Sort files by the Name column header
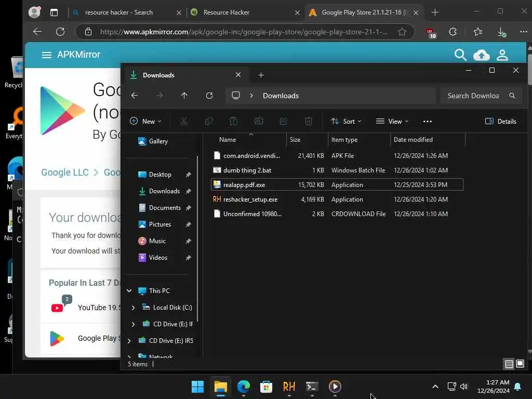532x399 pixels. click(228, 140)
